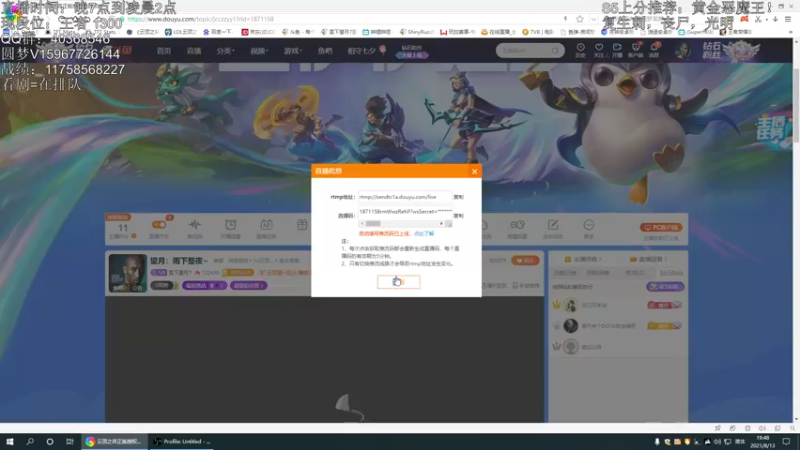Expand the 视频 nav dropdown
The image size is (800, 450).
[x=259, y=51]
